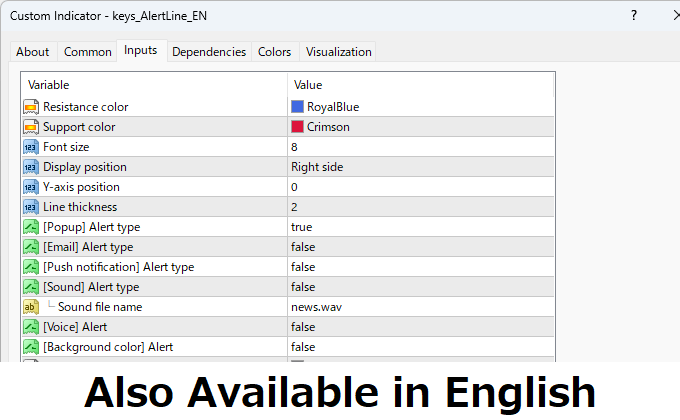The image size is (680, 420).
Task: Switch to the Colors tab
Action: (274, 52)
